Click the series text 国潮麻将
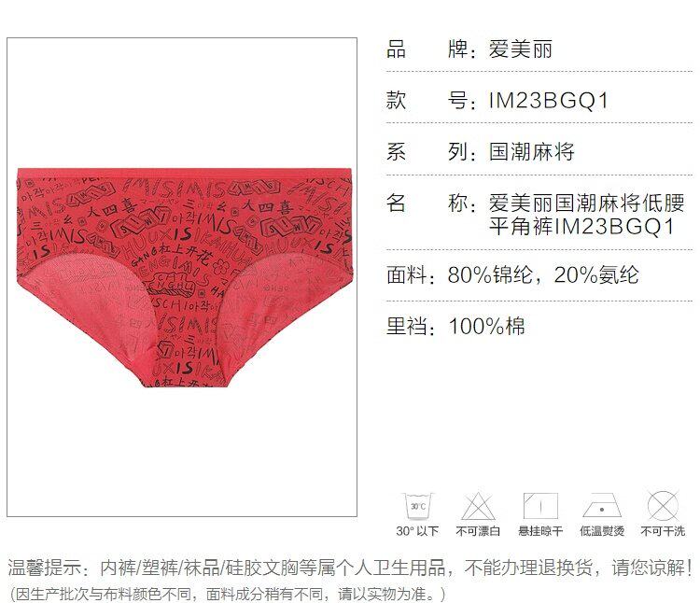700x603 pixels. click(531, 152)
